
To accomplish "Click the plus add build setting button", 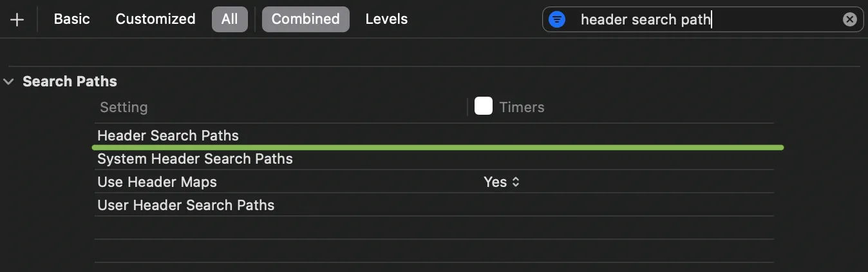I will point(17,19).
